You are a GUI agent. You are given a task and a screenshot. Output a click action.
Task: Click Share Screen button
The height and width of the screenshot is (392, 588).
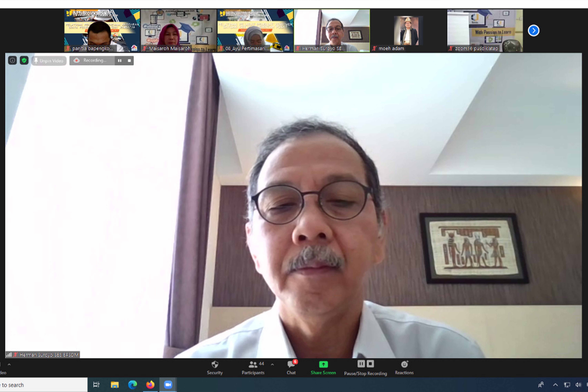click(323, 368)
